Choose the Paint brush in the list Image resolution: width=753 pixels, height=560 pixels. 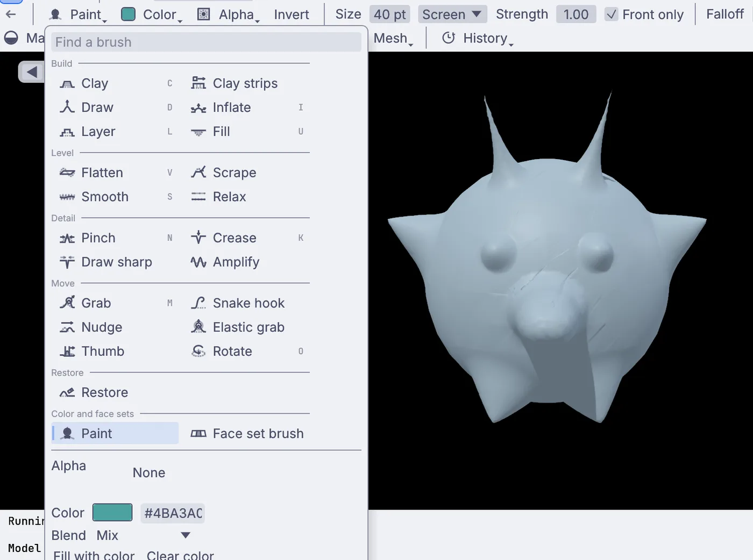click(x=115, y=434)
